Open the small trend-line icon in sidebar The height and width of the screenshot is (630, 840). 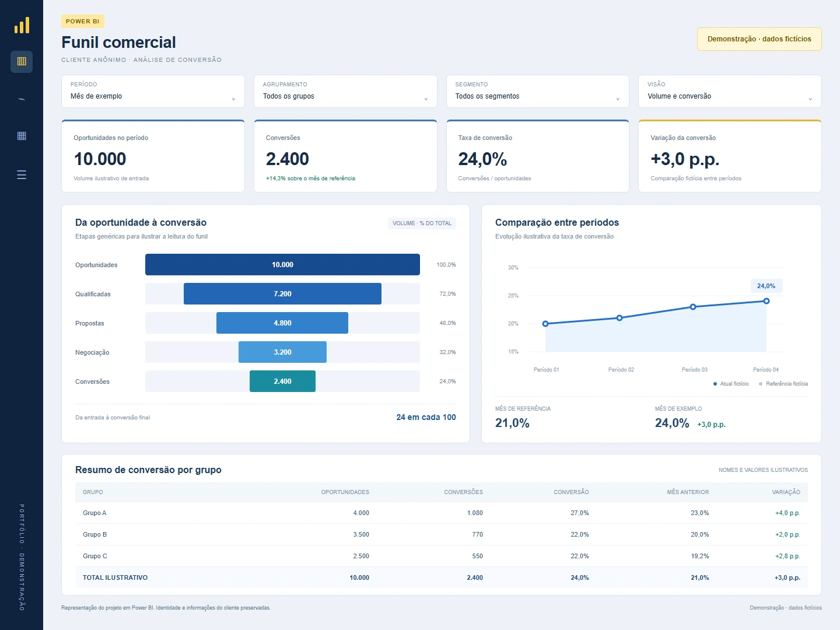22,99
